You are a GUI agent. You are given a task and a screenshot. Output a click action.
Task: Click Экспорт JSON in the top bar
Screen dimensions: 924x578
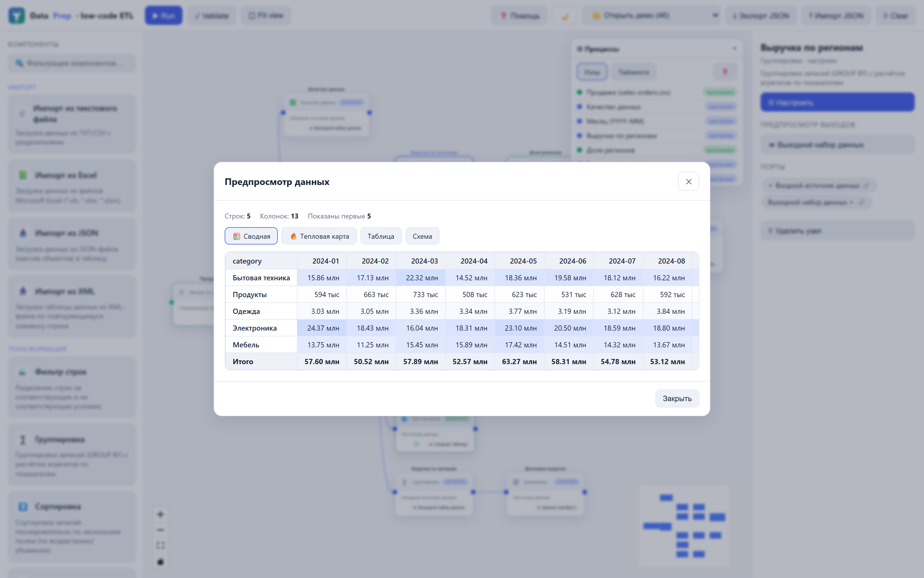761,16
